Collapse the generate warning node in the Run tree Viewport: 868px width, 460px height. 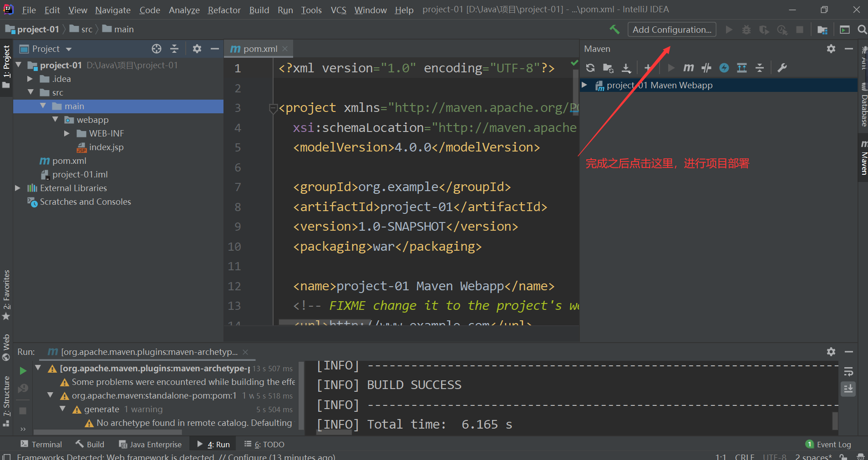click(63, 409)
